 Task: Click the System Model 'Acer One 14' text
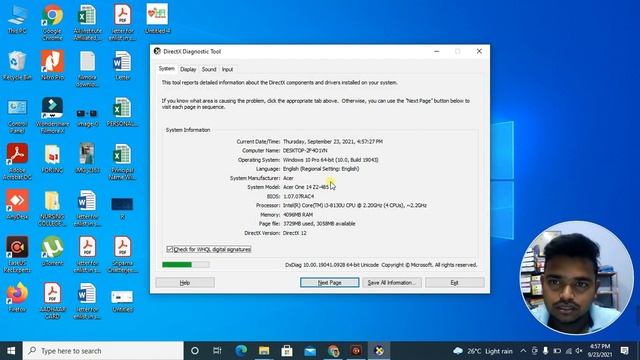pyautogui.click(x=306, y=187)
